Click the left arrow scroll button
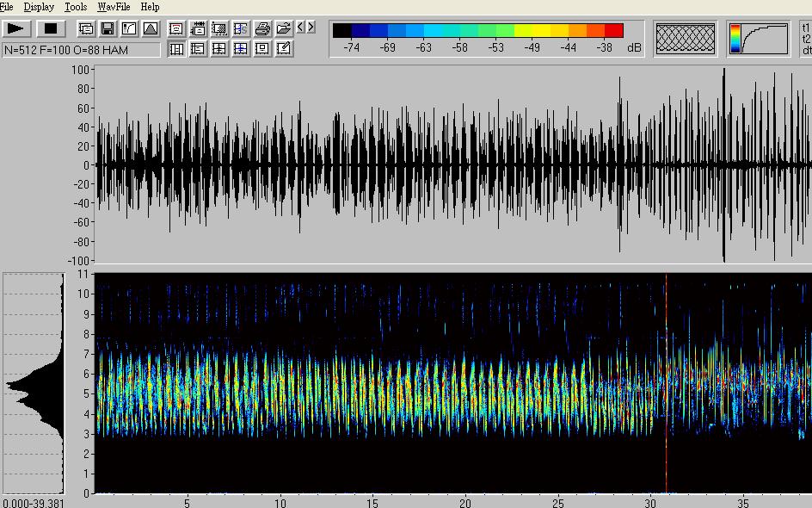 click(300, 28)
